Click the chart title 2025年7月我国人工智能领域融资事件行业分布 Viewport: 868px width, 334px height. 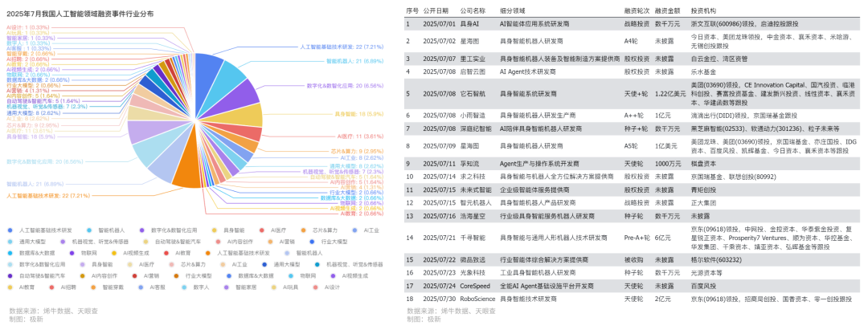point(82,12)
